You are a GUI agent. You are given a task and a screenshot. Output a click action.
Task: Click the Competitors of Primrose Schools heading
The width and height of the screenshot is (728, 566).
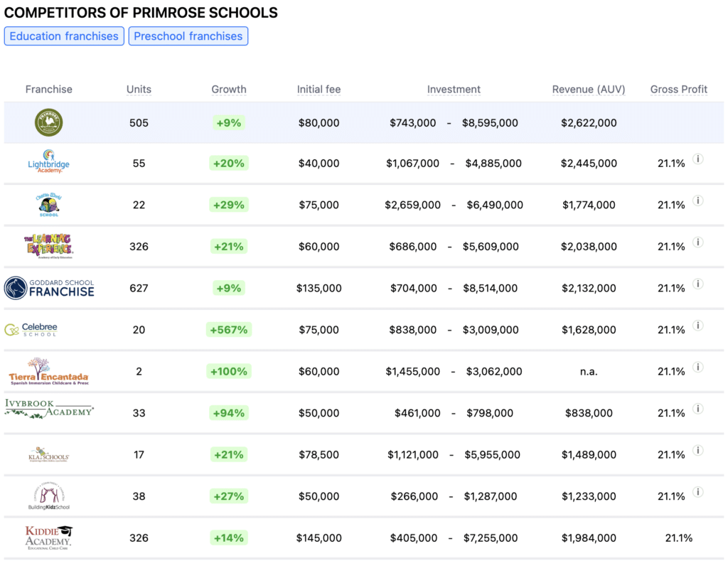(x=141, y=13)
